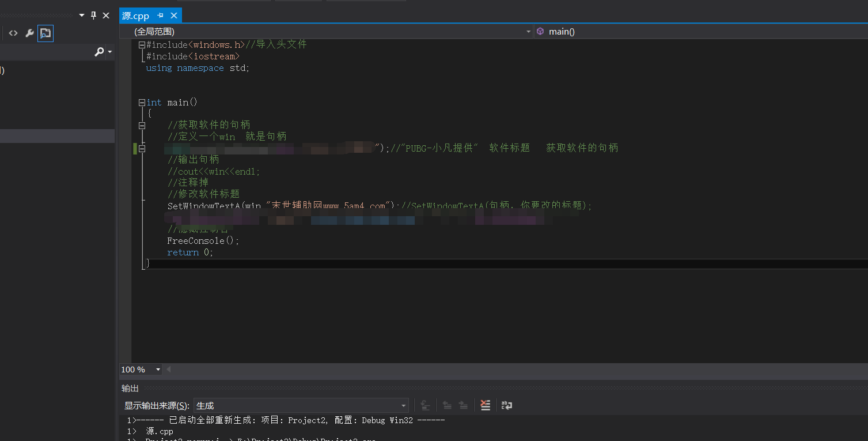Click the horizontal scrollbar left arrow
The width and height of the screenshot is (868, 441).
169,370
